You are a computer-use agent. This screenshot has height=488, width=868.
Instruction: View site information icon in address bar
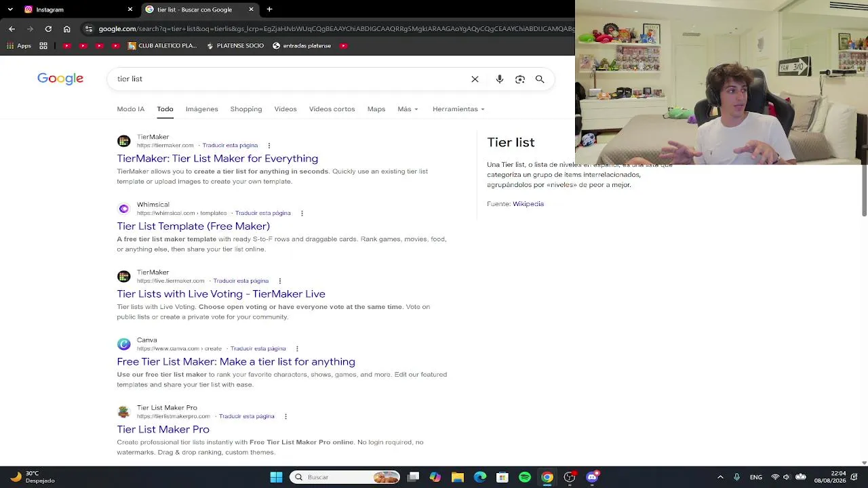tap(88, 29)
